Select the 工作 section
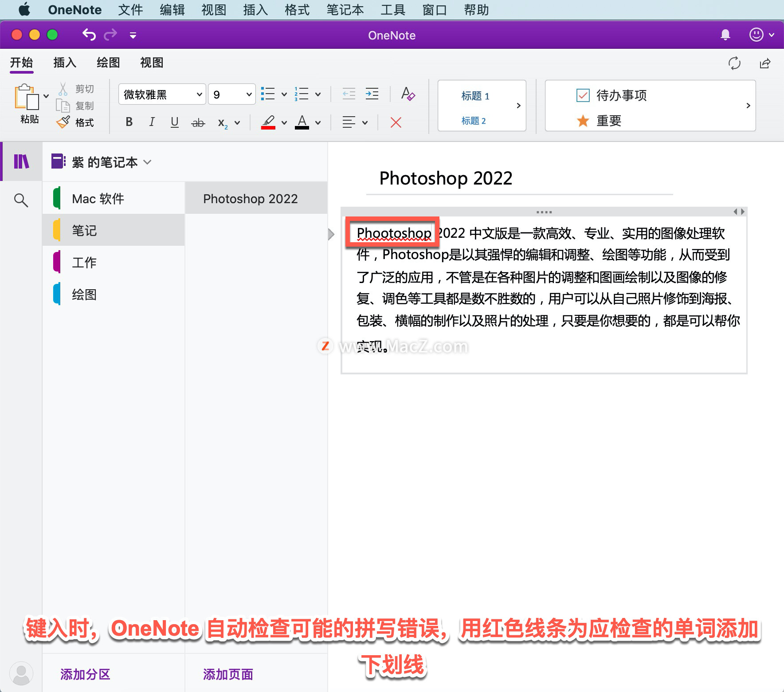Screen dimensions: 784x692 tap(114, 262)
